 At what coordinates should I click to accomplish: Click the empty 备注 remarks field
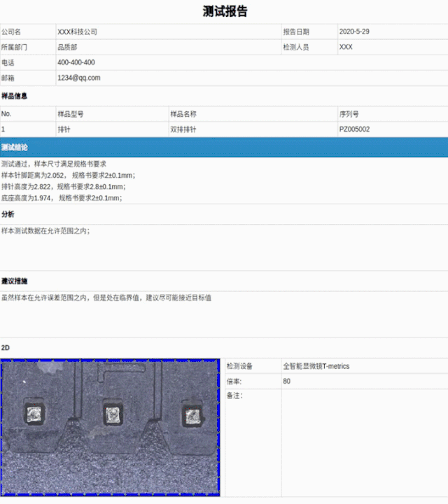(x=364, y=441)
